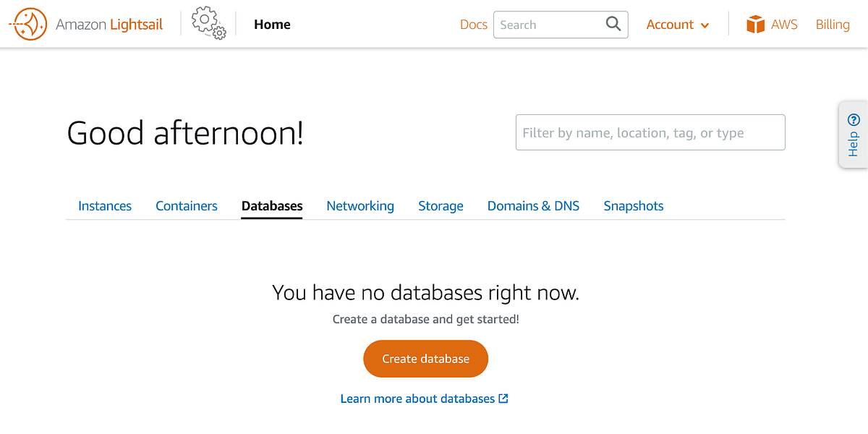Click the filter by name input field
The image size is (868, 434).
tap(649, 132)
